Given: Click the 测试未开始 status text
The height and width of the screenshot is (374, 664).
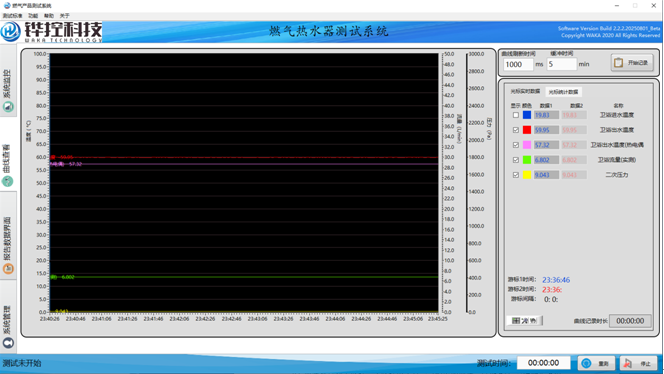Looking at the screenshot, I should click(22, 363).
